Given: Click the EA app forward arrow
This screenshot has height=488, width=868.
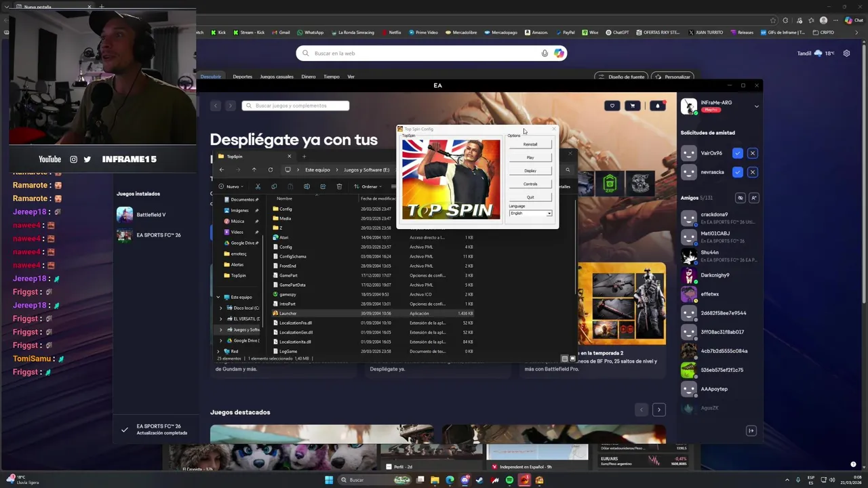Looking at the screenshot, I should [231, 106].
